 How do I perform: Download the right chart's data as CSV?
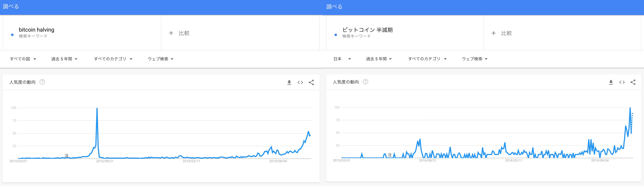click(x=611, y=82)
